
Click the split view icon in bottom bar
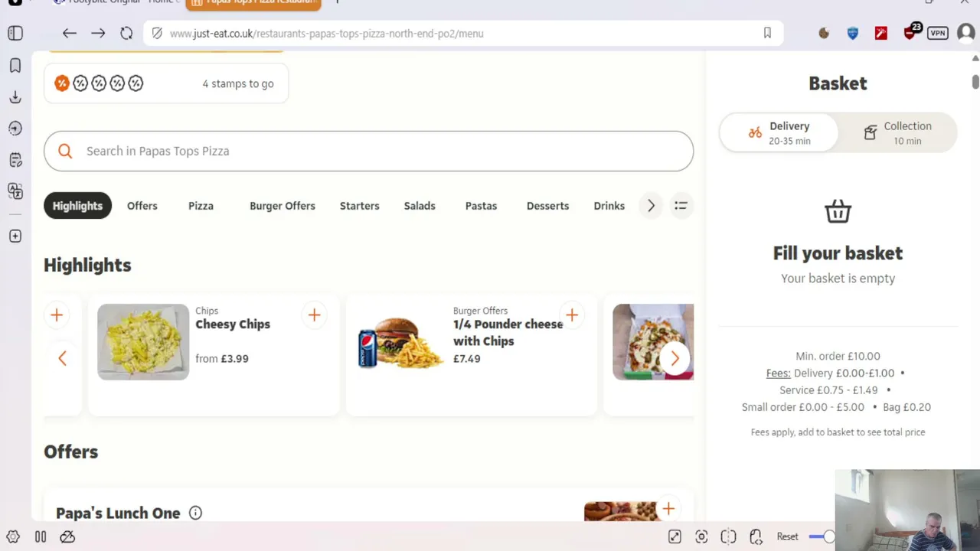pyautogui.click(x=41, y=536)
